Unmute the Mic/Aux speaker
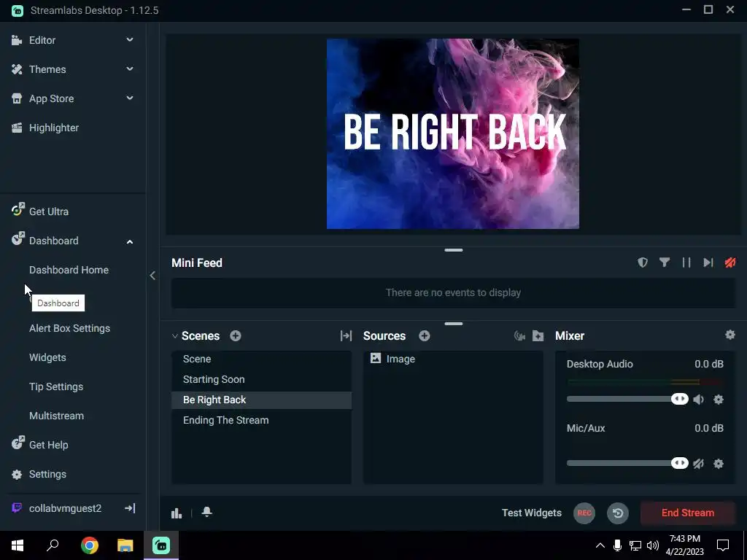 coord(699,463)
